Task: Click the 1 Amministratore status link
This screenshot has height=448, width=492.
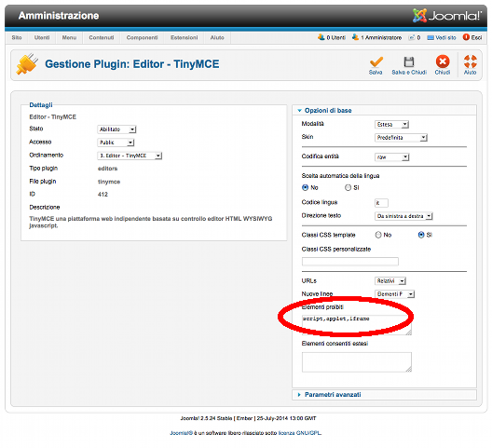Action: pos(381,37)
